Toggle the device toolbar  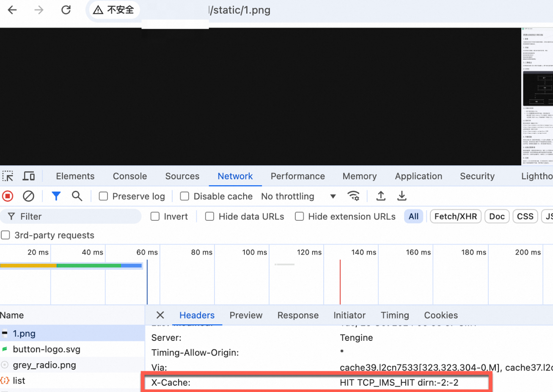click(x=28, y=176)
